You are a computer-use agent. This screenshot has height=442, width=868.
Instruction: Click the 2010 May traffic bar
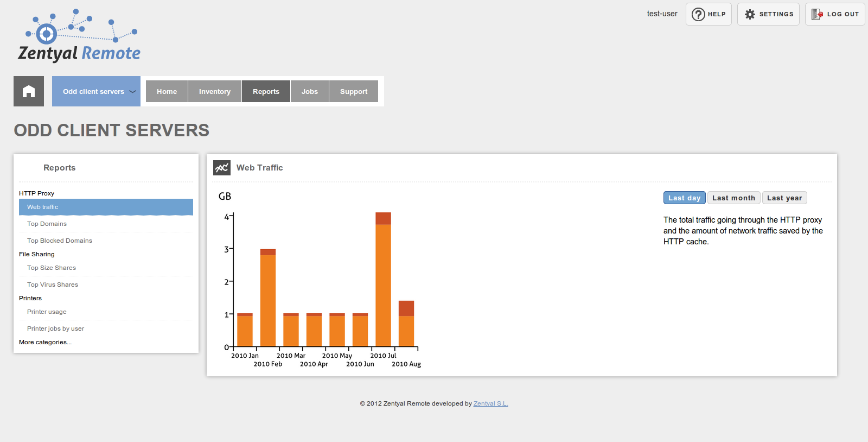click(x=337, y=330)
